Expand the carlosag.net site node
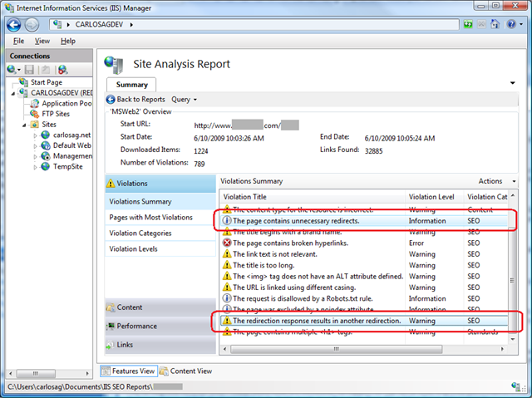This screenshot has height=398, width=532. click(x=35, y=135)
